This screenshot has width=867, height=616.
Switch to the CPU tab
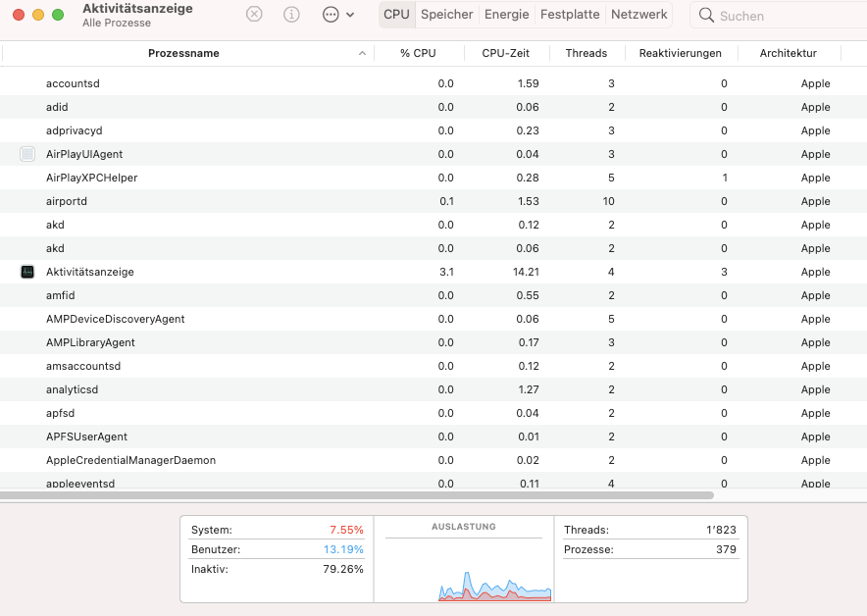tap(396, 15)
